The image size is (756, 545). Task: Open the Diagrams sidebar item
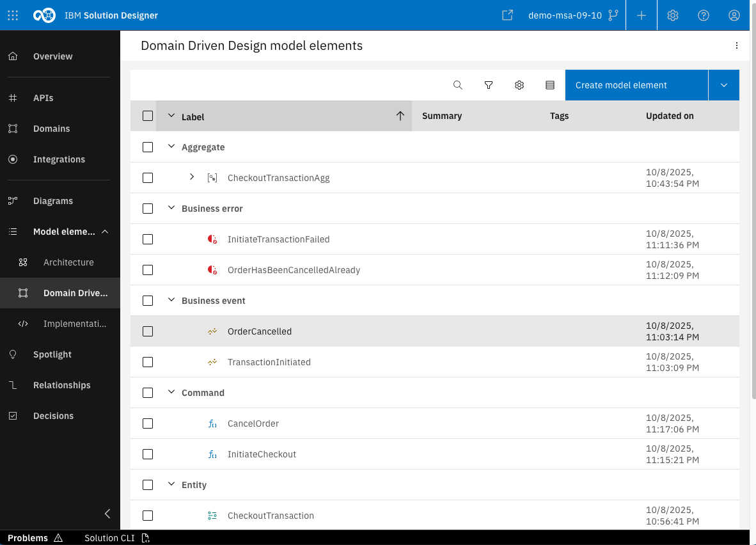53,201
